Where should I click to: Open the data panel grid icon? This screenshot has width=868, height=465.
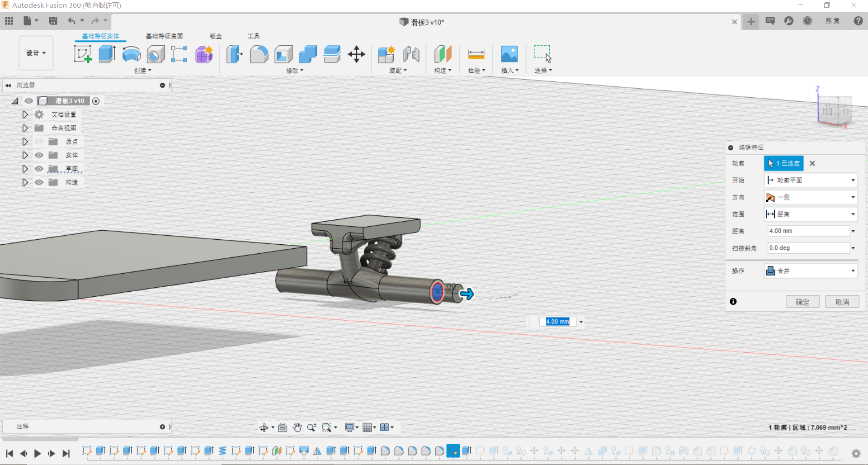(x=9, y=21)
